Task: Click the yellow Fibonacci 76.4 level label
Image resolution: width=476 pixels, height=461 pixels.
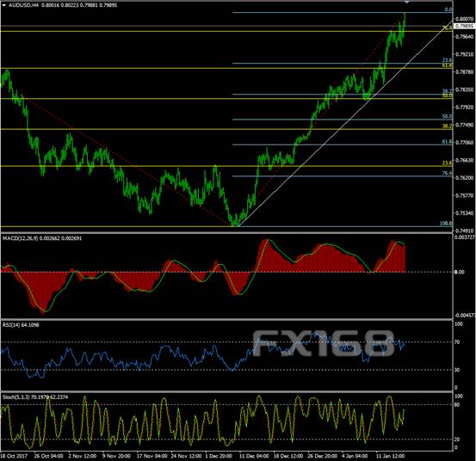Action: pyautogui.click(x=447, y=28)
